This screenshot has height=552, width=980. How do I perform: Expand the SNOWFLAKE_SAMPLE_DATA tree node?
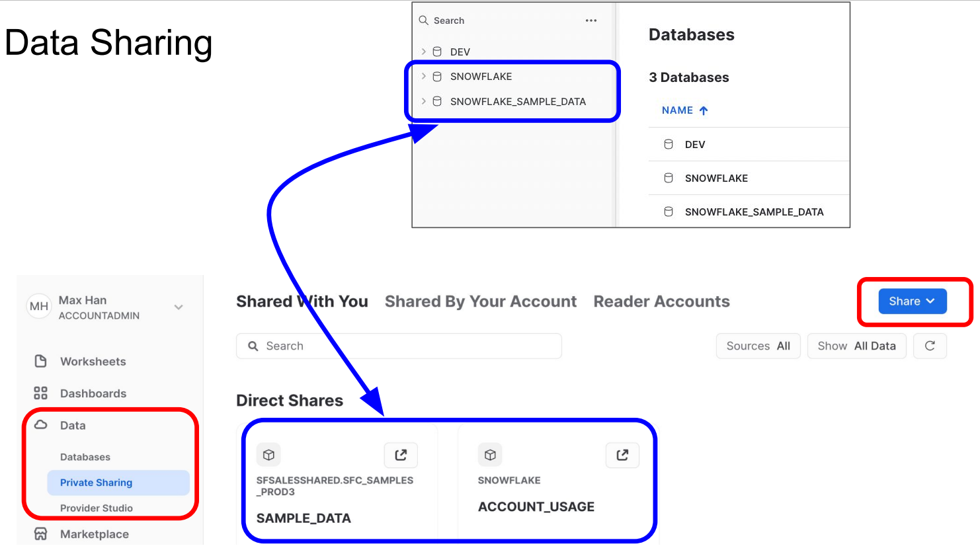424,101
